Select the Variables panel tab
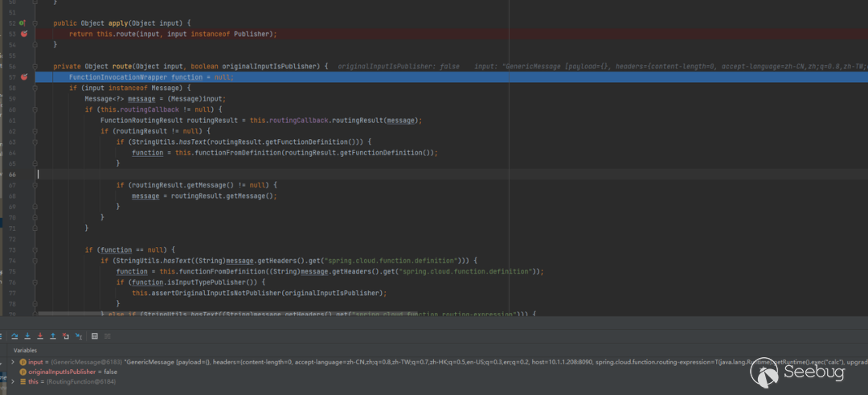 click(x=26, y=350)
